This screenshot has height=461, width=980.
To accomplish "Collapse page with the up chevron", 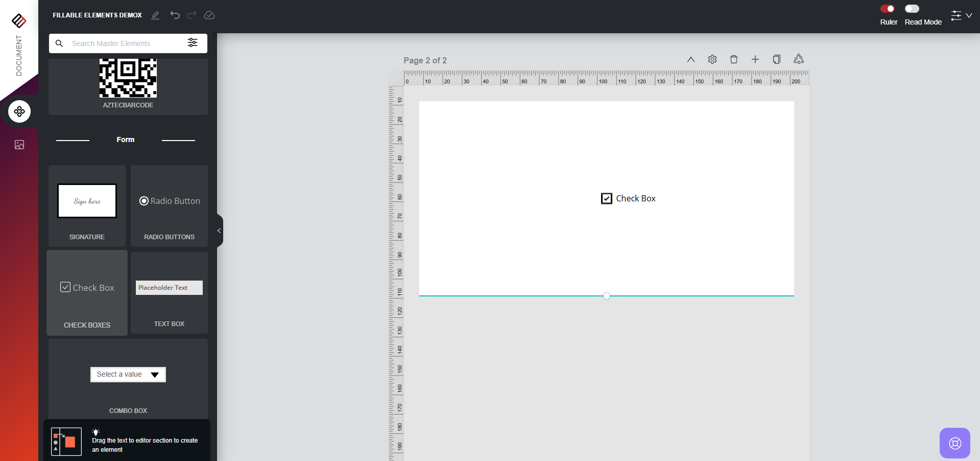I will [691, 59].
